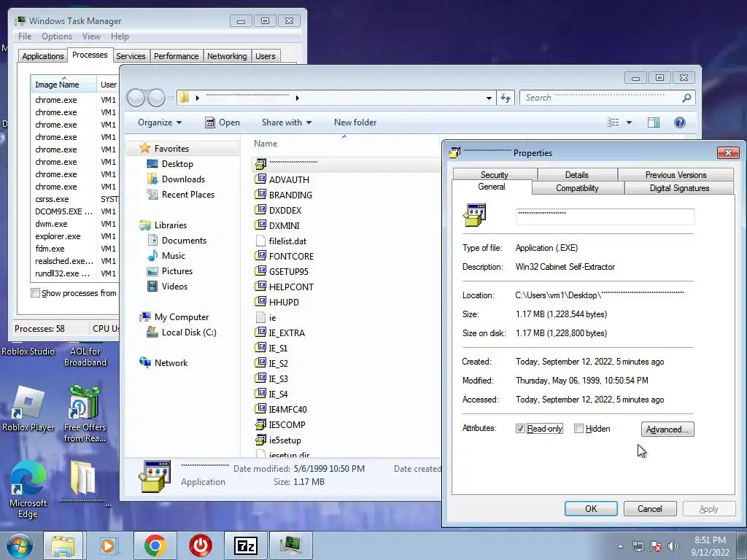Viewport: 747px width, 560px height.
Task: Open Free Offers desktop icon
Action: click(85, 413)
